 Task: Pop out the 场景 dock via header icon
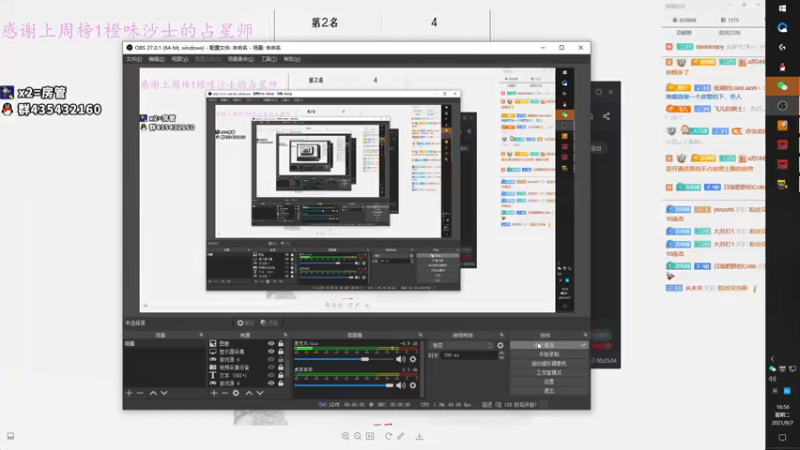point(201,335)
